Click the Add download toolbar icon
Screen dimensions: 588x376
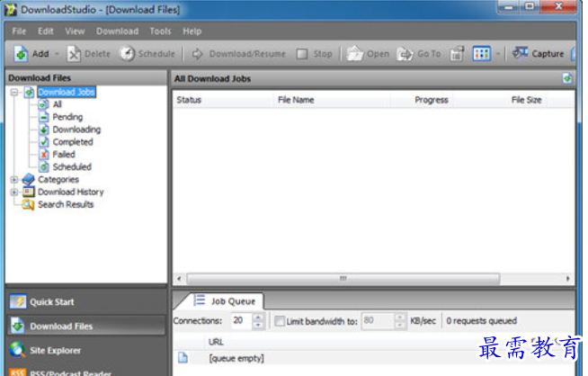coord(21,54)
